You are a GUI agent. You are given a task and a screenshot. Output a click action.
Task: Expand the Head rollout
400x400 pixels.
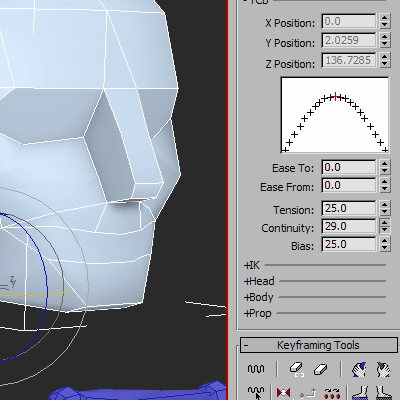tap(259, 281)
